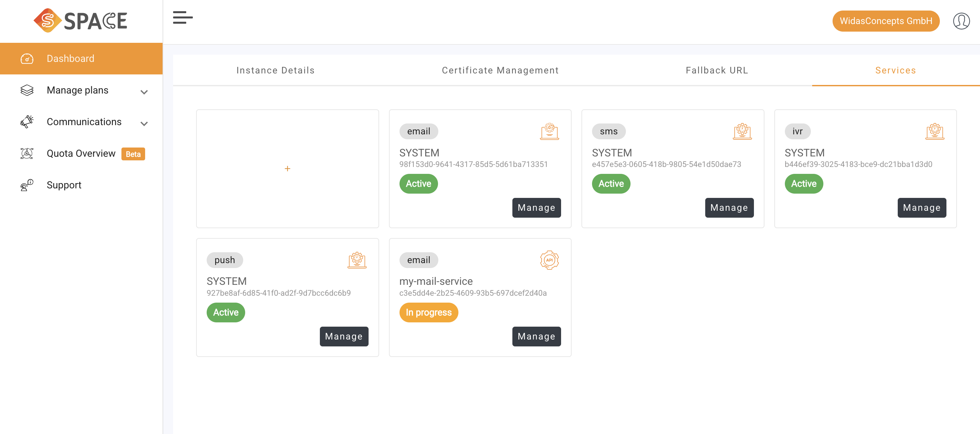The height and width of the screenshot is (434, 980).
Task: Click the Support headset icon
Action: [x=27, y=185]
